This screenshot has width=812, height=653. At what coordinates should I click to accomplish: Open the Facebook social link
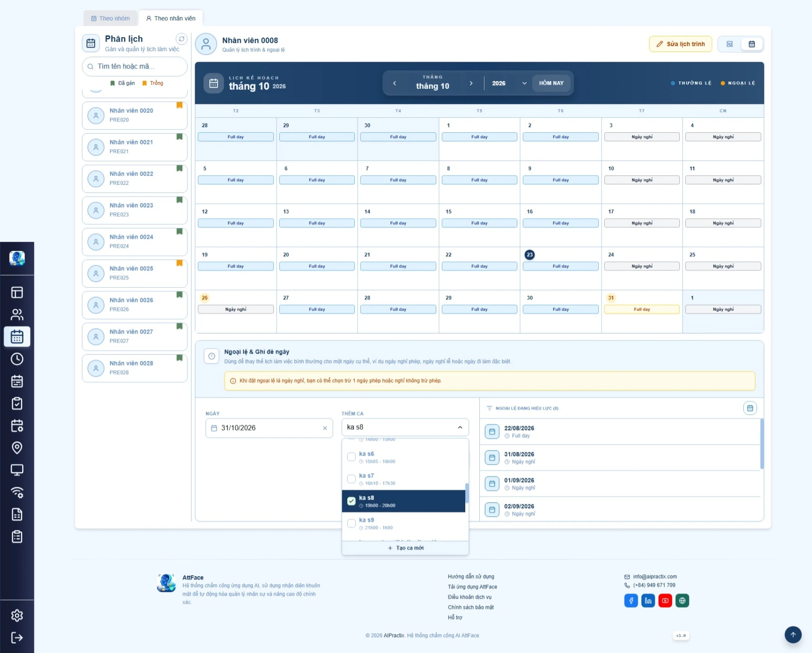[x=631, y=600]
